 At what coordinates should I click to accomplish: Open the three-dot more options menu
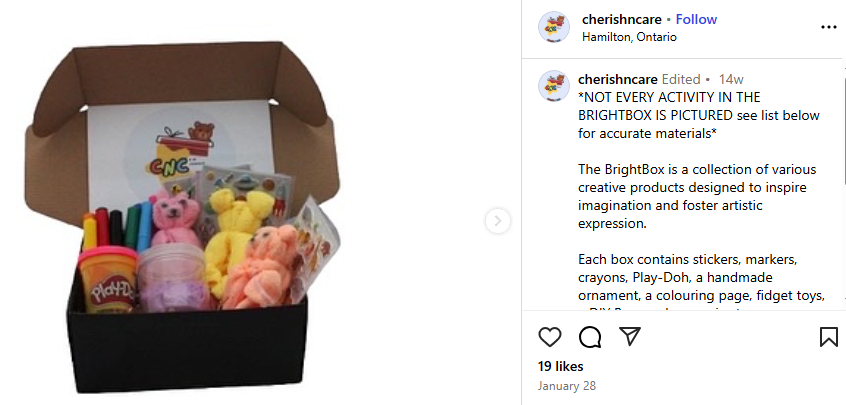[828, 27]
